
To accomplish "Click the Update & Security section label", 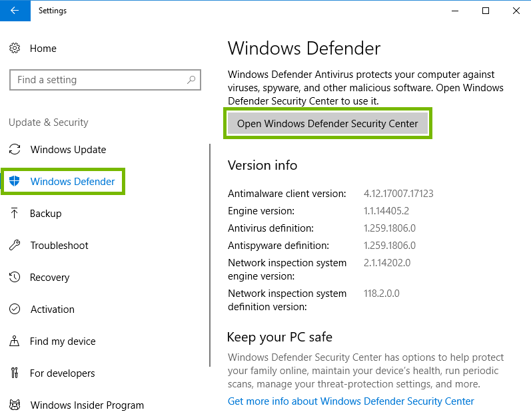I will 49,122.
